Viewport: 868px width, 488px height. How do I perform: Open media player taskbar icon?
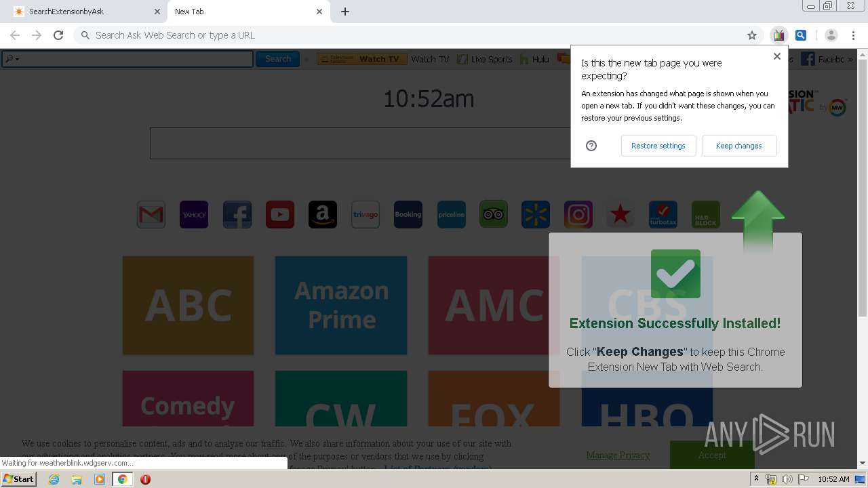point(100,479)
